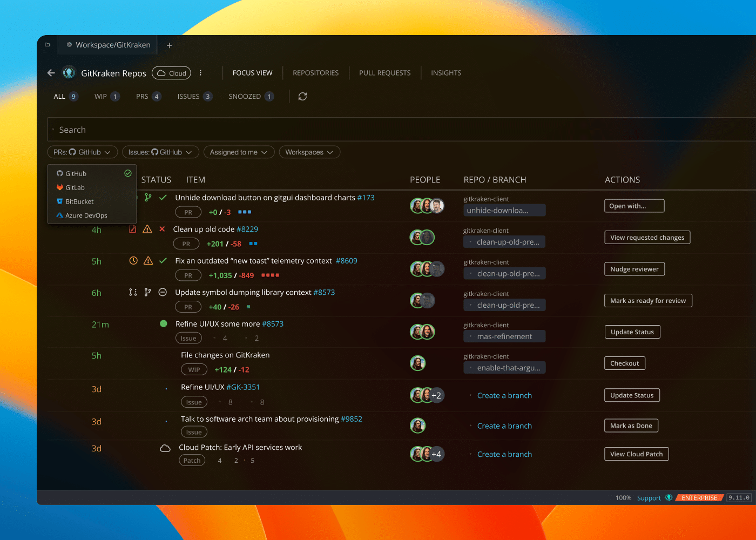
Task: Click the Search input field
Action: (x=401, y=130)
